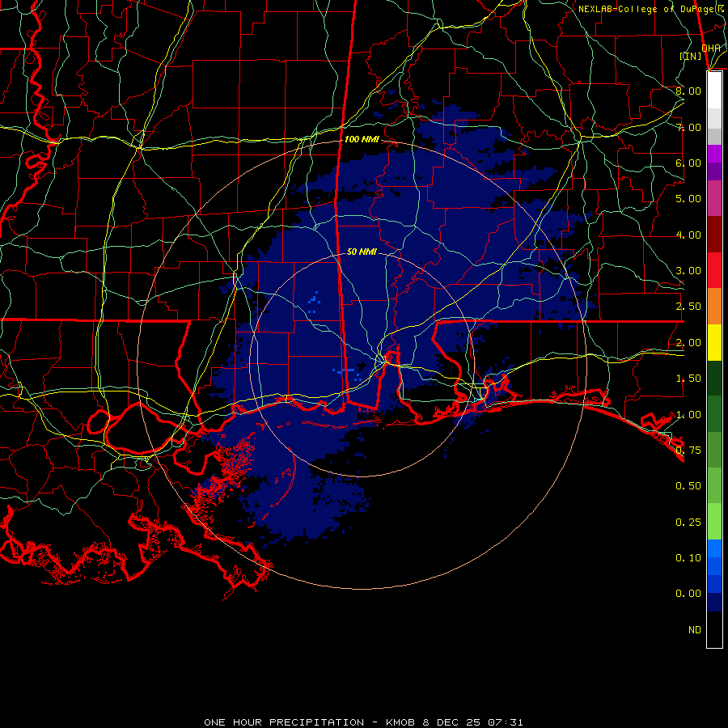Click the [IN] units label
This screenshot has height=728, width=728.
[691, 56]
